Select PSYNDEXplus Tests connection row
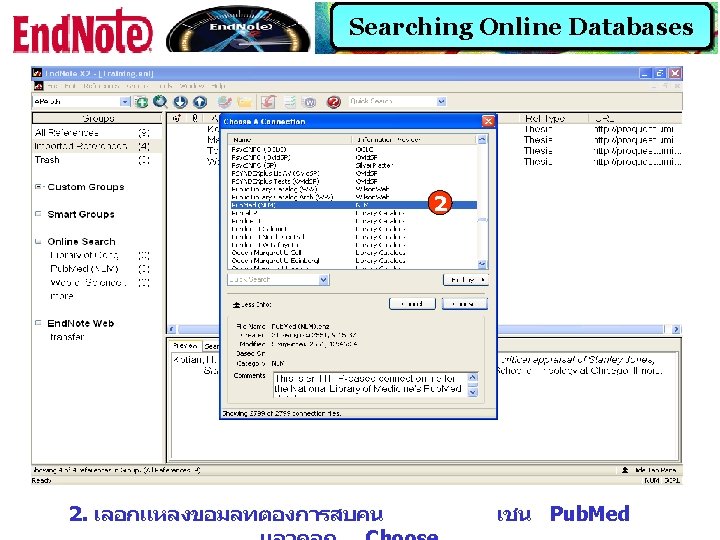Image resolution: width=720 pixels, height=540 pixels. click(354, 181)
